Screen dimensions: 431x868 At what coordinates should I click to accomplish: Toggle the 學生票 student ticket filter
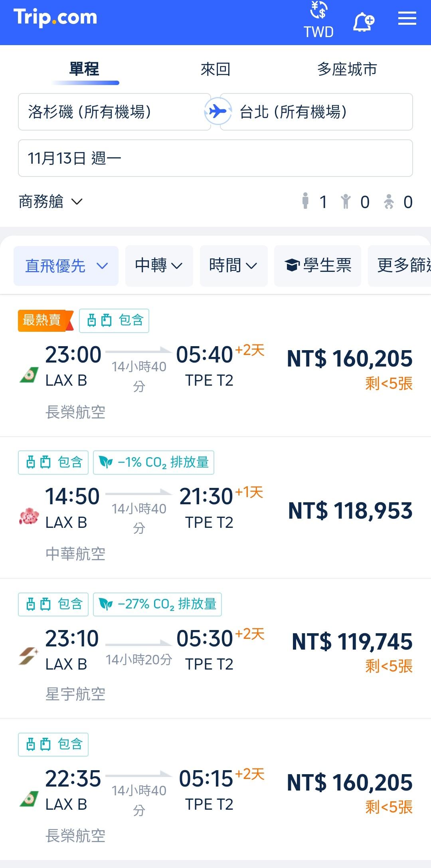coord(318,266)
